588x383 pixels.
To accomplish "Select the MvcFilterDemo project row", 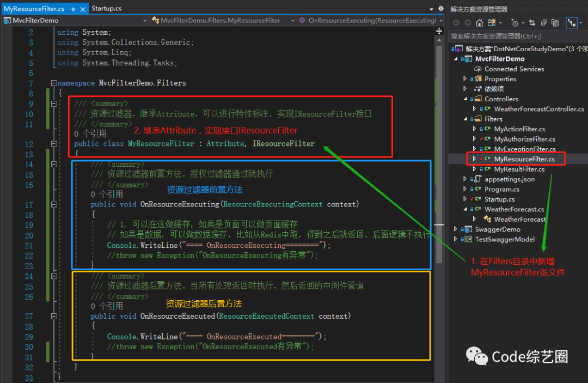I will coord(500,59).
